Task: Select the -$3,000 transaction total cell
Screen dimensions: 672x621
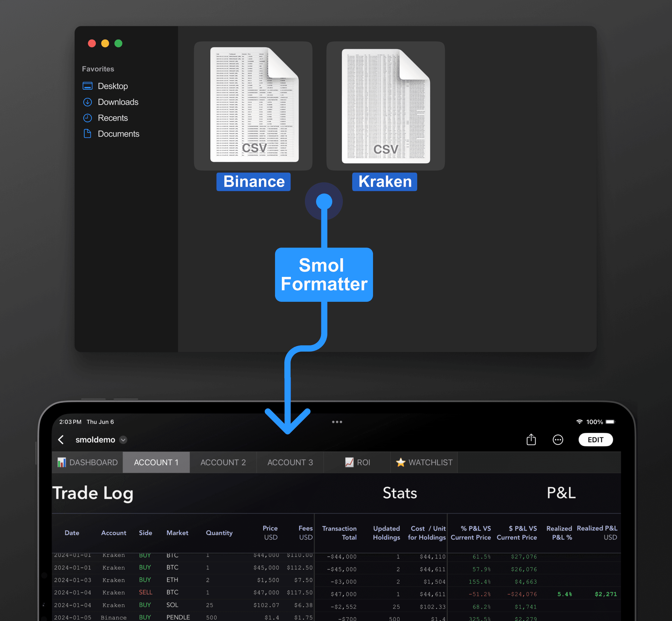Action: point(343,582)
